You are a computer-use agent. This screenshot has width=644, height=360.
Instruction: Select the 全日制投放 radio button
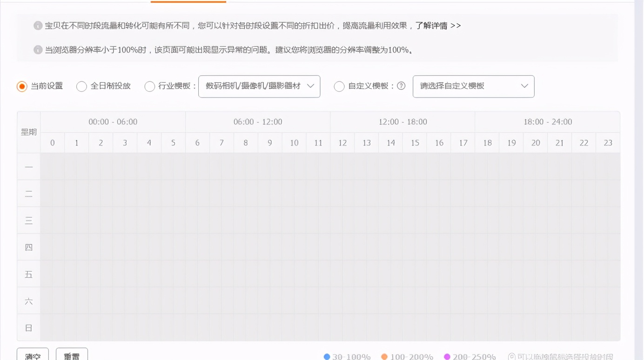coord(81,87)
